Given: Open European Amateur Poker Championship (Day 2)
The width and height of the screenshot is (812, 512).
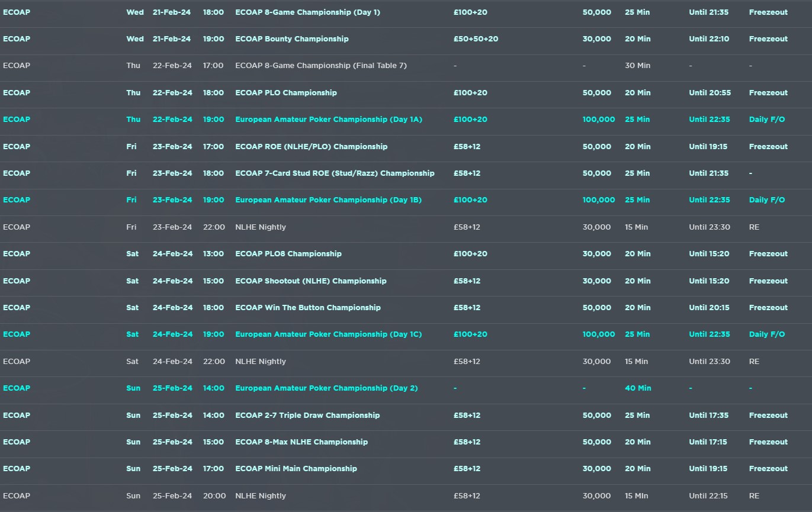Looking at the screenshot, I should (326, 388).
